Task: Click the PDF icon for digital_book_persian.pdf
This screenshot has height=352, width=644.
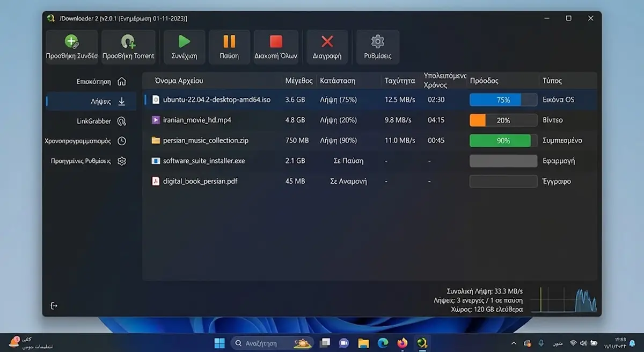Action: (156, 181)
